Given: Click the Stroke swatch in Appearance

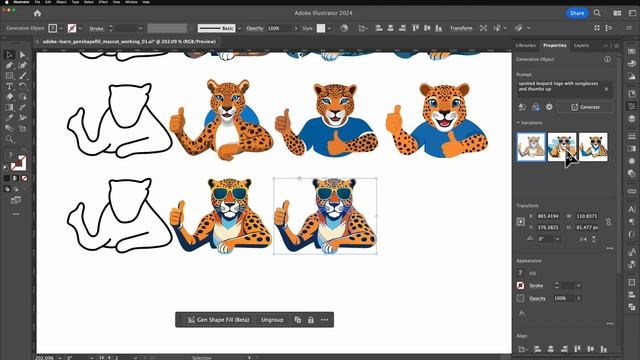Looking at the screenshot, I should tap(520, 286).
